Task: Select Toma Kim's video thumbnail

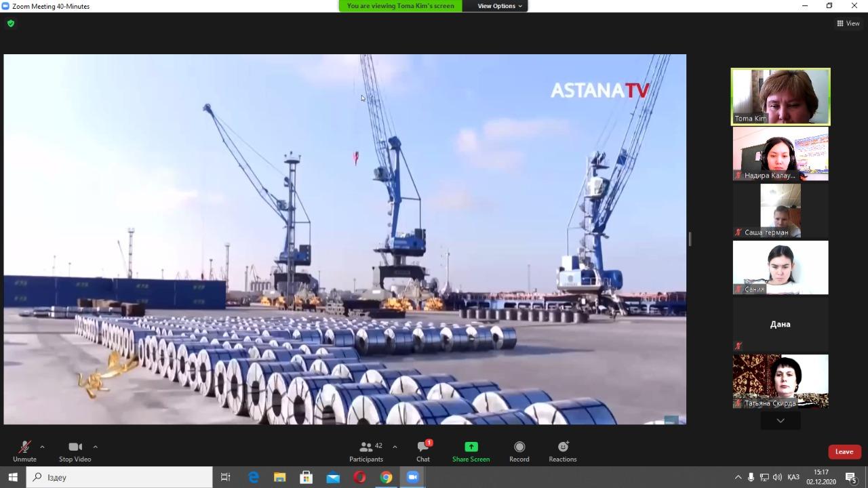Action: 781,96
